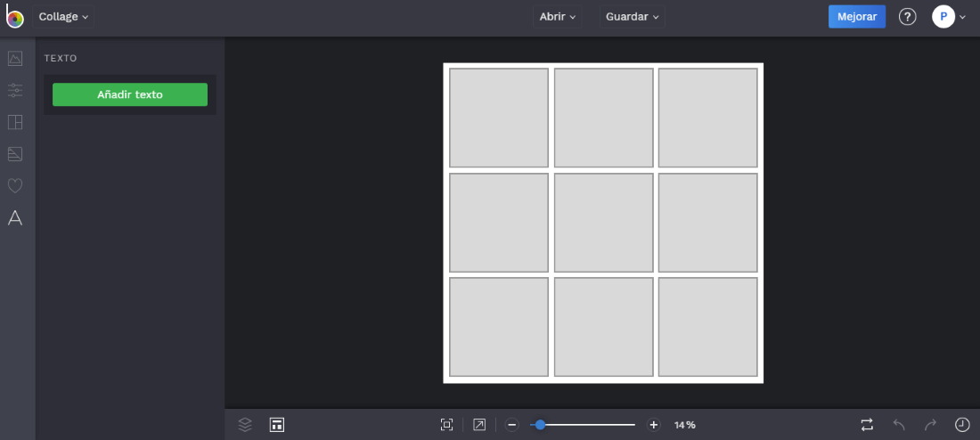Viewport: 980px width, 440px height.
Task: Toggle the layout template icon in bottom bar
Action: (277, 425)
